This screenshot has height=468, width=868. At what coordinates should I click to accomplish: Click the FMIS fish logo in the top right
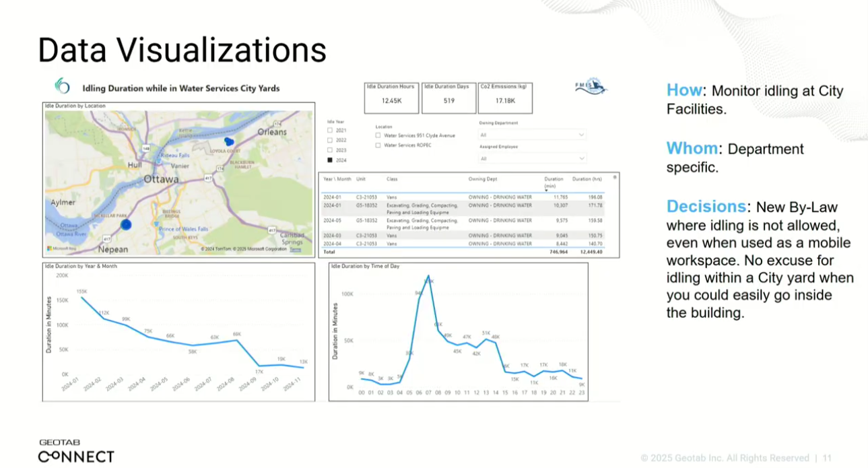(591, 86)
